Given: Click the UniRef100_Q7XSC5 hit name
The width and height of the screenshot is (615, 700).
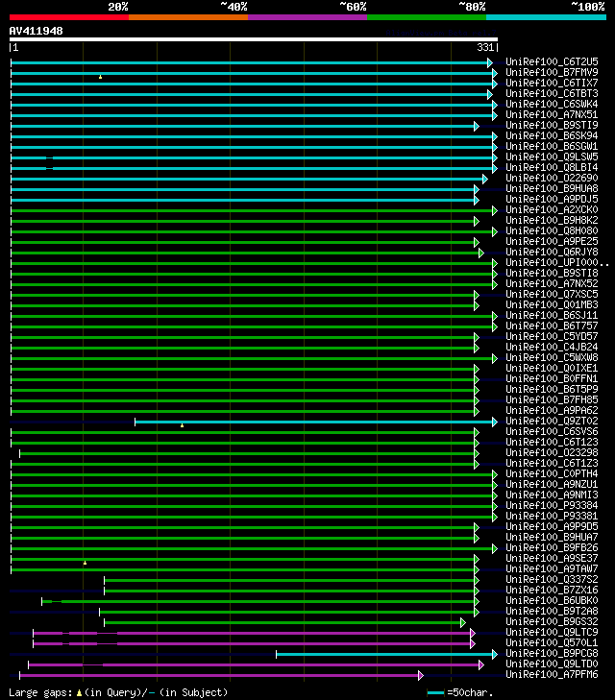Looking at the screenshot, I should point(552,294).
